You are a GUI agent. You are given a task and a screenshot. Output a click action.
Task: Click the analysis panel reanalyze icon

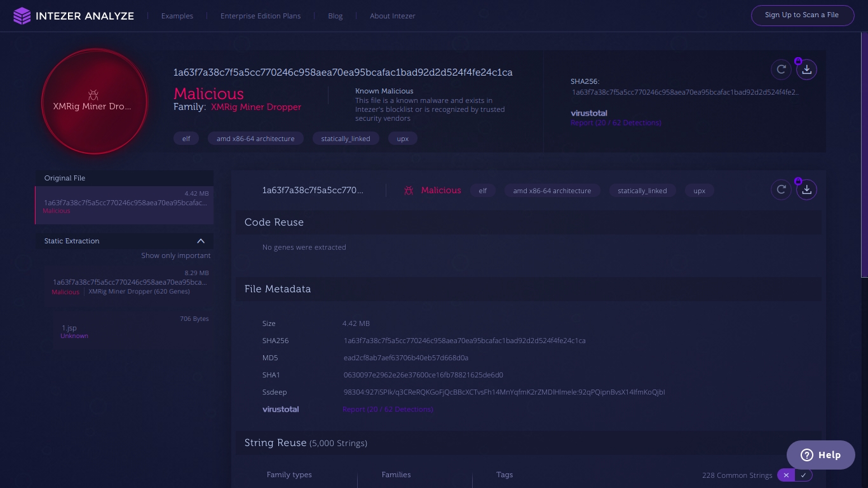(782, 189)
